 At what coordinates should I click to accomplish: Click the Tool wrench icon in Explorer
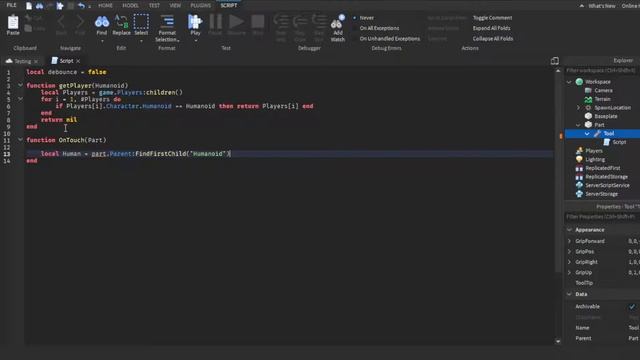pos(597,133)
